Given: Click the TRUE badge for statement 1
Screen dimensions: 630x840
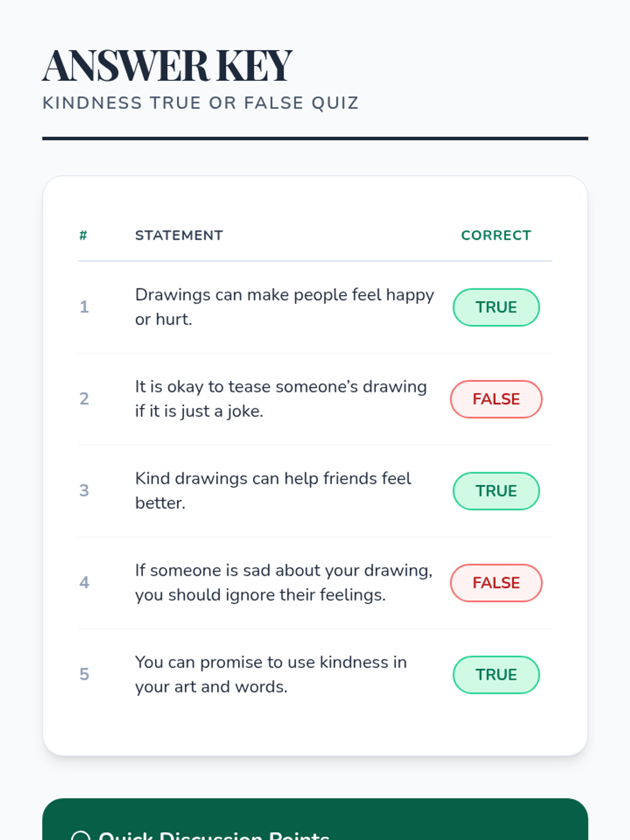Looking at the screenshot, I should (x=496, y=307).
